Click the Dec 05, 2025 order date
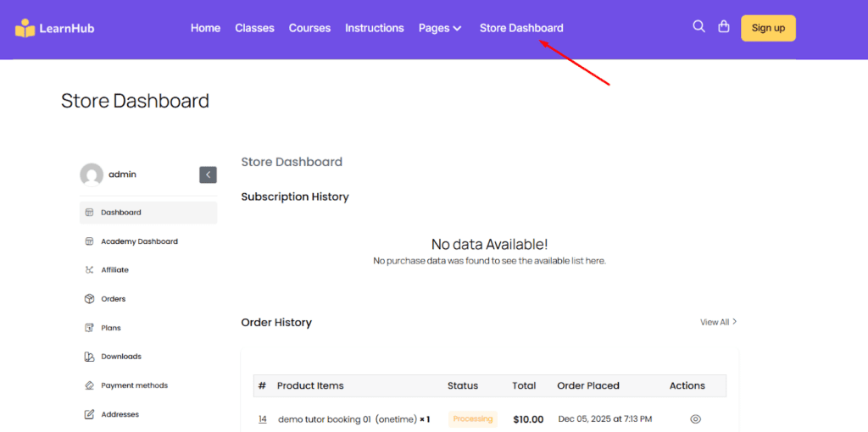The height and width of the screenshot is (432, 868). tap(605, 419)
